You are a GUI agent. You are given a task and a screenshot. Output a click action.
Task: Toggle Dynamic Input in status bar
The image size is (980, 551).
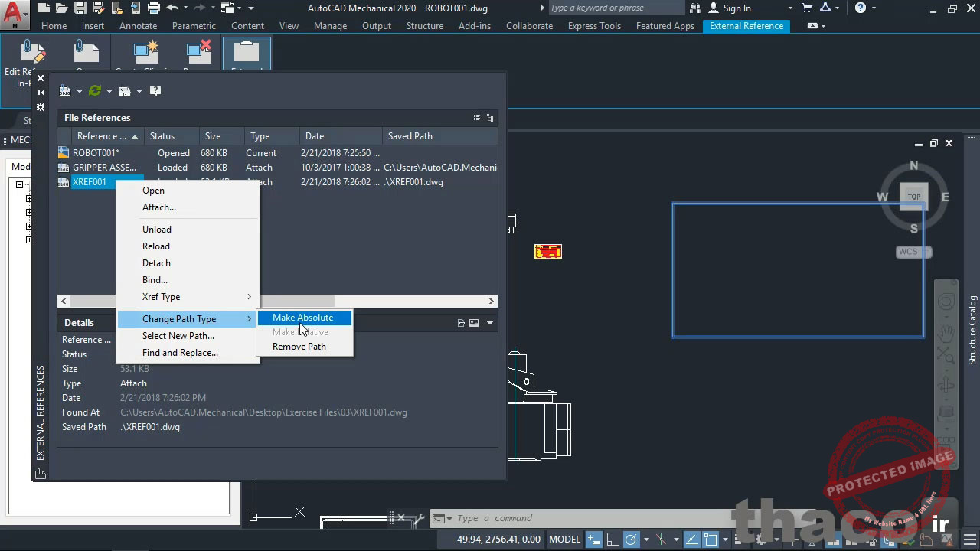click(593, 540)
